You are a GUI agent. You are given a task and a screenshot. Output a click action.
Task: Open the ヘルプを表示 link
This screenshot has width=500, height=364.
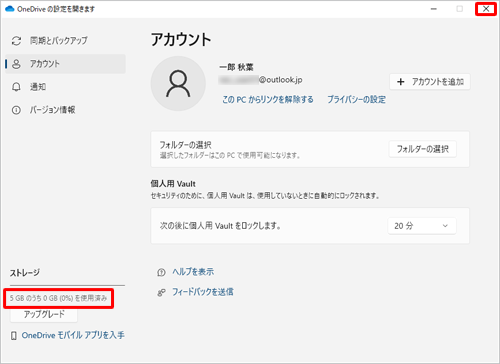[193, 272]
